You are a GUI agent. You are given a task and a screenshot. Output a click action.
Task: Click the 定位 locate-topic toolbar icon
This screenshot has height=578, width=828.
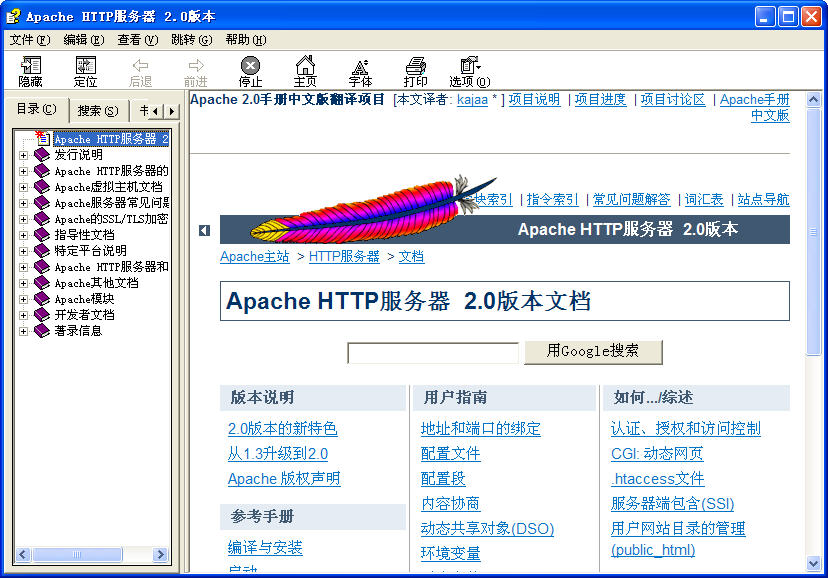click(85, 70)
